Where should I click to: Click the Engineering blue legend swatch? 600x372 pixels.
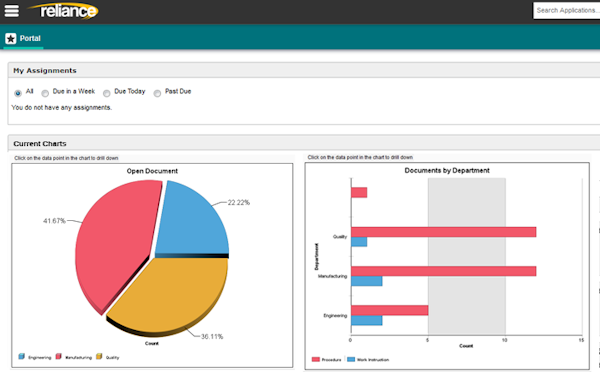click(21, 357)
